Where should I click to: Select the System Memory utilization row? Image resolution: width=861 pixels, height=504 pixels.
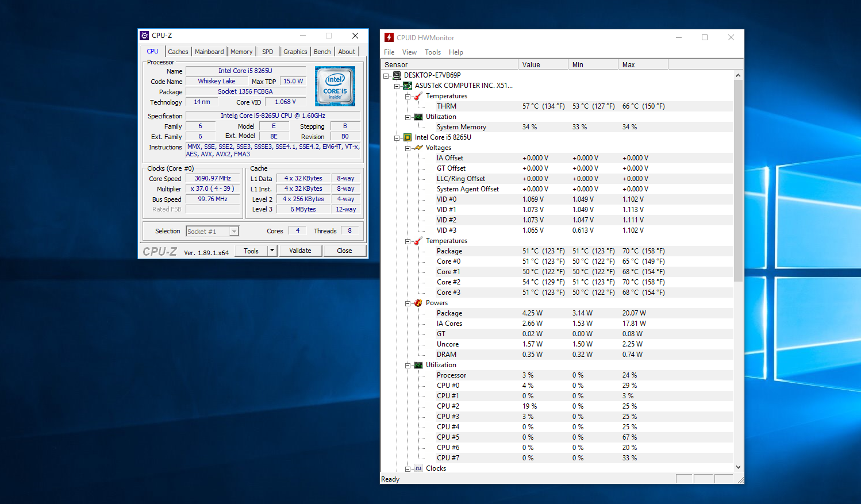point(557,127)
